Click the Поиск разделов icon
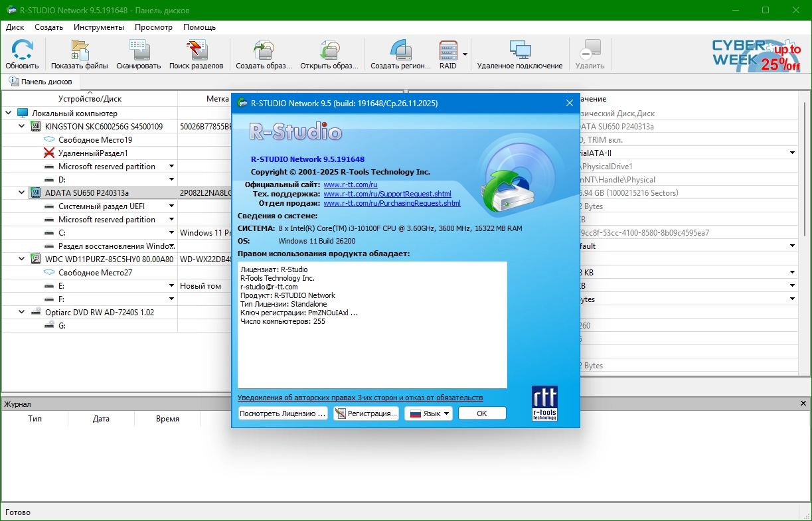812x521 pixels. (x=196, y=54)
